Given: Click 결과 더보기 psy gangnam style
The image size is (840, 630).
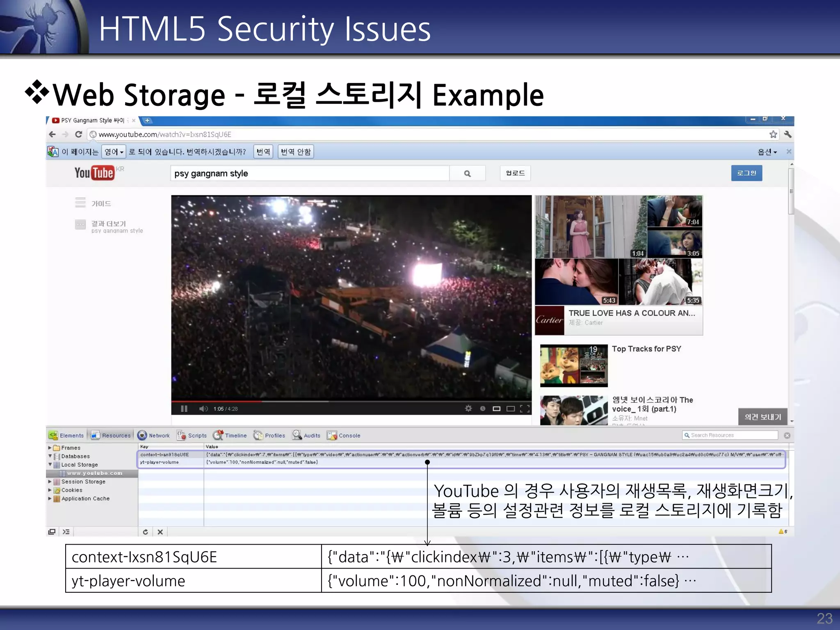Looking at the screenshot, I should 109,226.
